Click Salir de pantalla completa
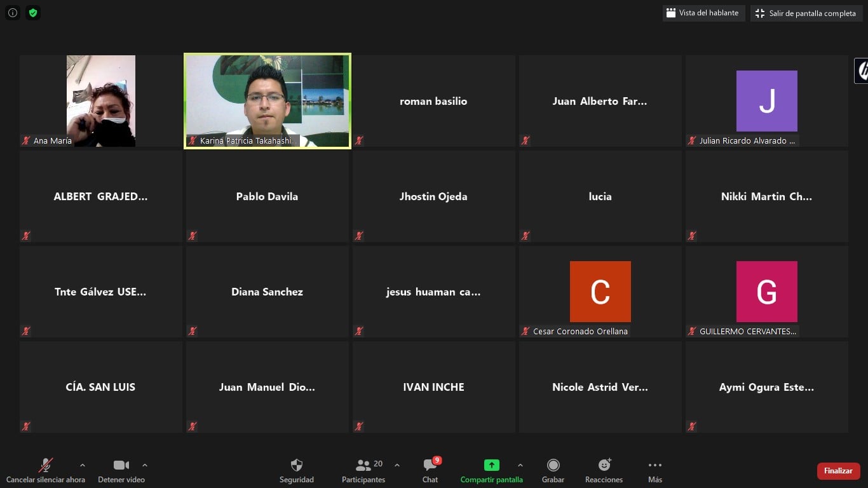The height and width of the screenshot is (488, 868). click(806, 13)
